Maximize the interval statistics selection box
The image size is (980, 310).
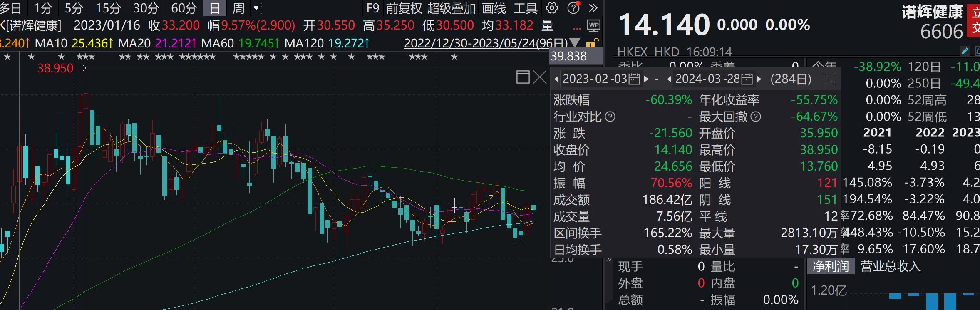click(x=523, y=77)
